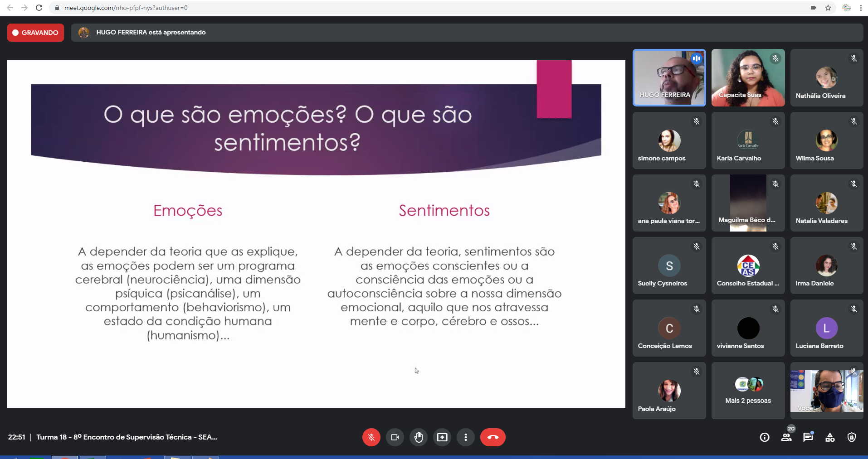Toggle the camera on or off

pos(395,437)
